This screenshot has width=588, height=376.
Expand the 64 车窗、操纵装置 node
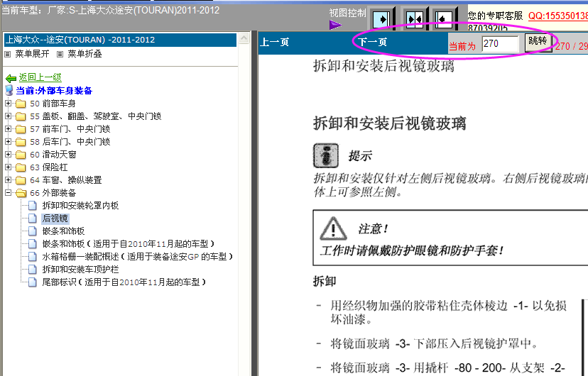click(8, 179)
